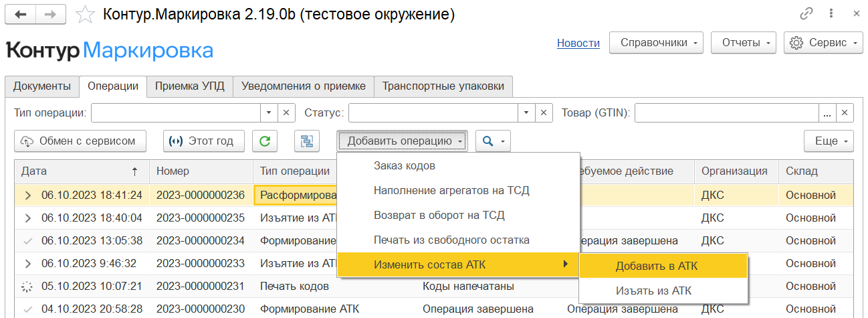Choose Наполнение агрегатов на ТСД
This screenshot has width=868, height=318.
[459, 191]
